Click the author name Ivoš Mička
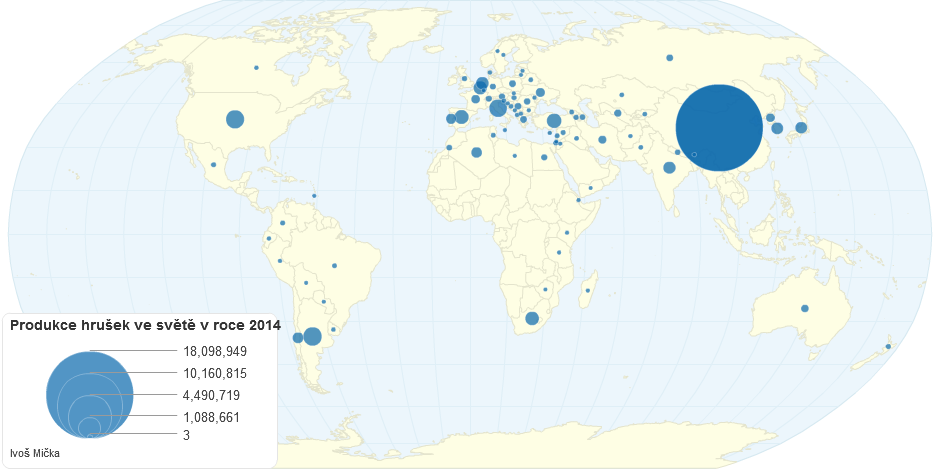 pos(35,453)
